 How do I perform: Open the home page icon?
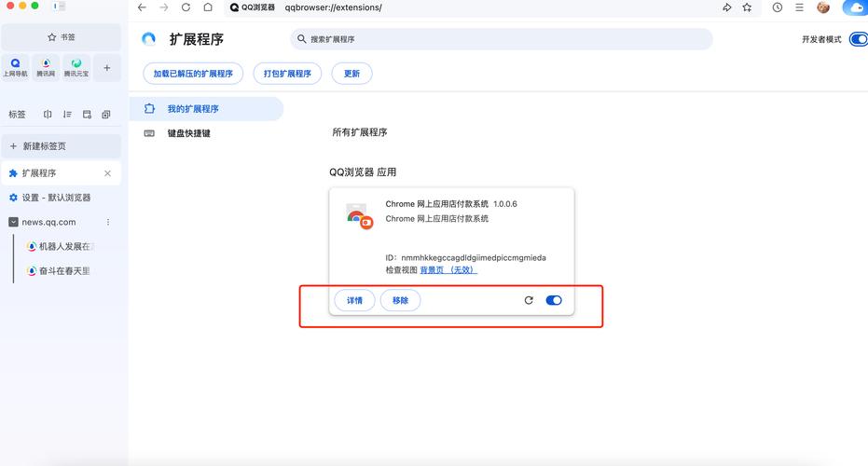[x=208, y=7]
